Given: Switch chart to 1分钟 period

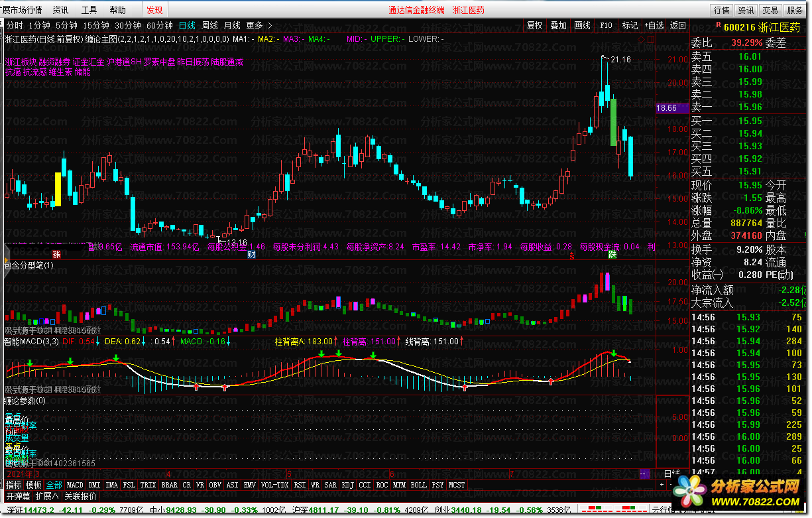Looking at the screenshot, I should 39,26.
